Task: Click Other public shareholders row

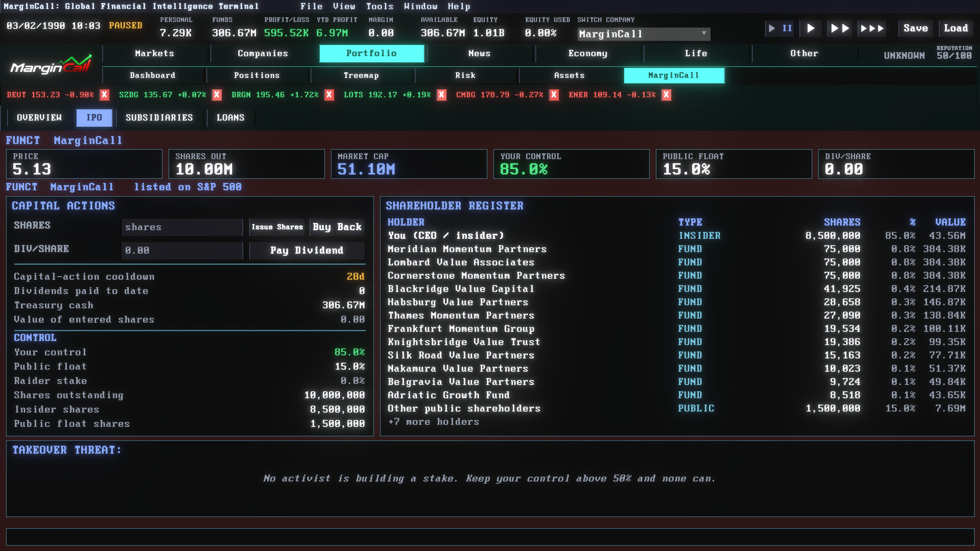Action: (x=676, y=408)
